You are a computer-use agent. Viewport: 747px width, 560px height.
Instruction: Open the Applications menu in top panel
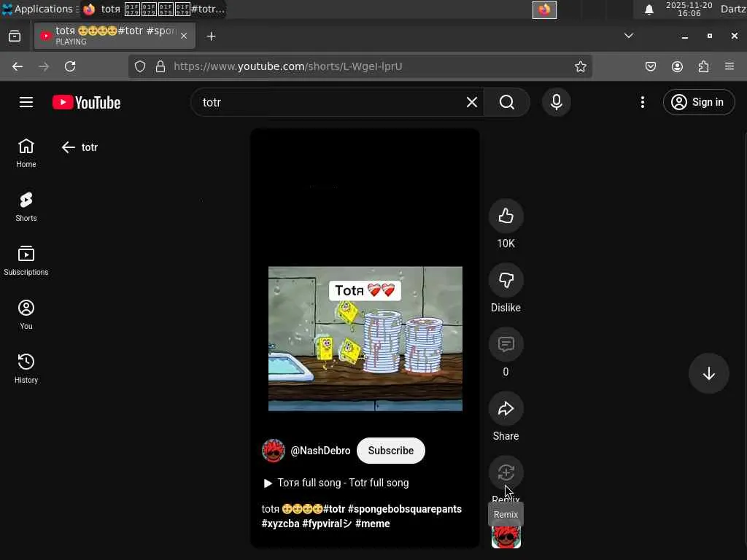40,9
